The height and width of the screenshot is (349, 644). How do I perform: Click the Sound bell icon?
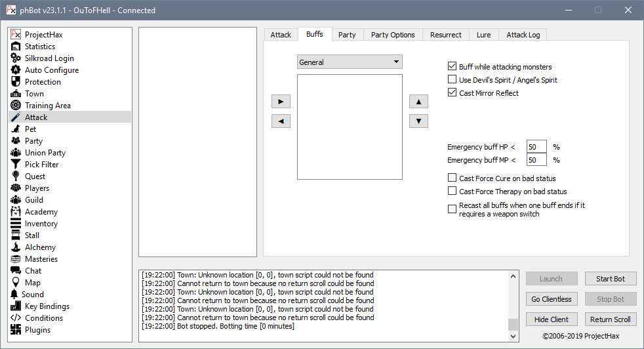14,295
